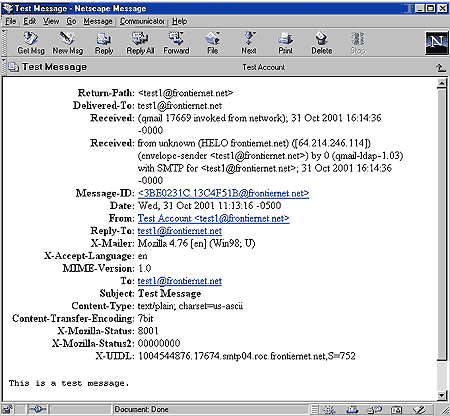The image size is (450, 416).
Task: Click the vertical scrollbar thumb
Action: coord(442,224)
